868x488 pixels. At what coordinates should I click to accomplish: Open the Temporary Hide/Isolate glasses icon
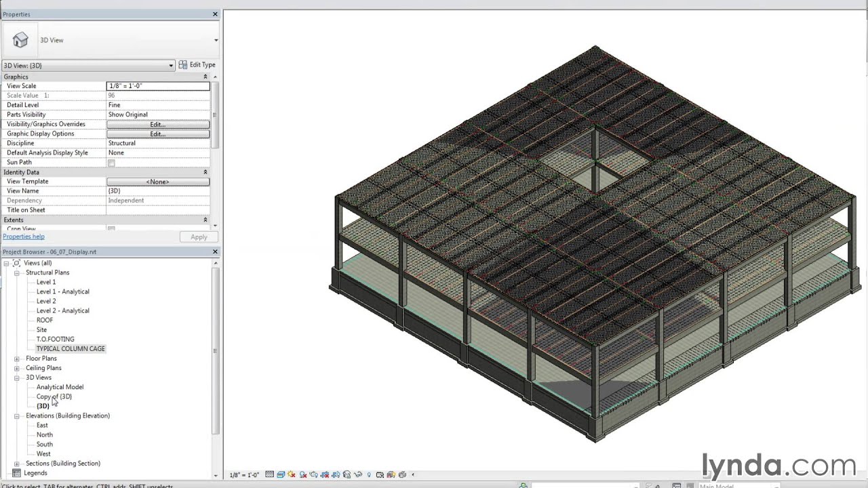(357, 474)
